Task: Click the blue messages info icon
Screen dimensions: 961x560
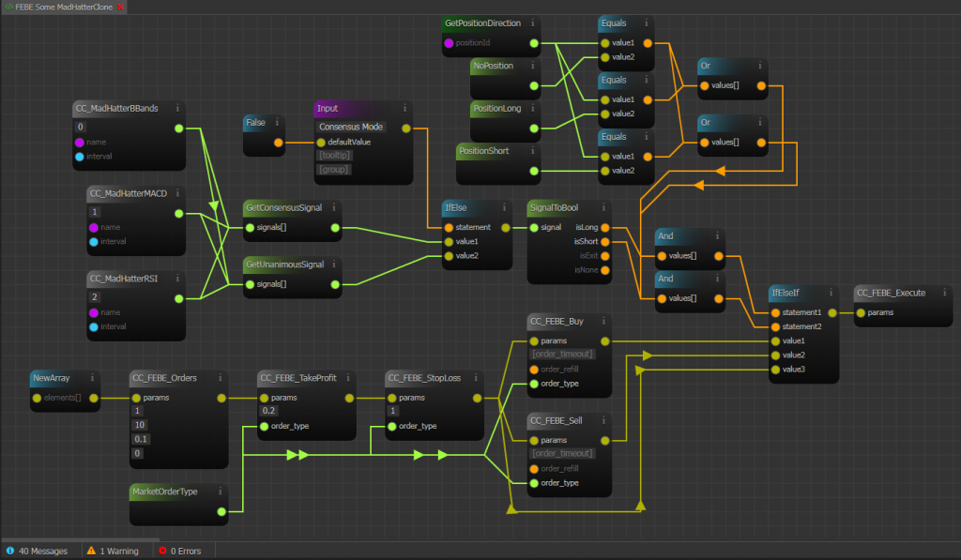Action: [9, 551]
